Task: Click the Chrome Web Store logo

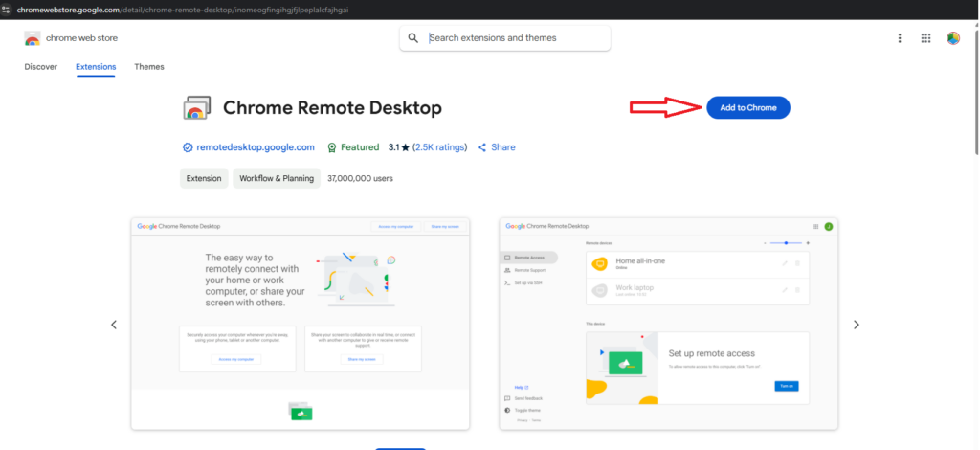Action: click(x=32, y=38)
